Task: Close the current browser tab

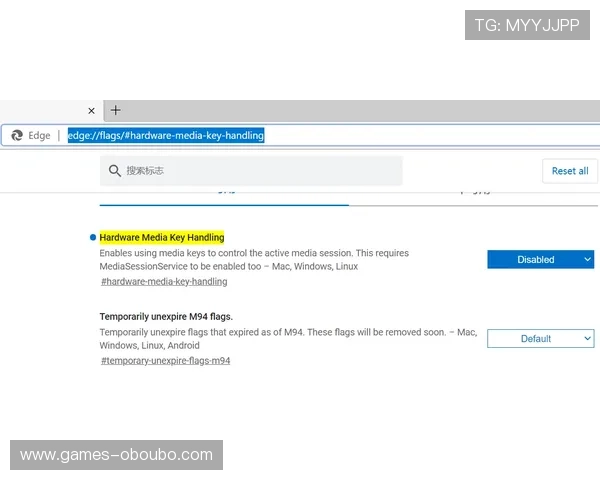Action: pyautogui.click(x=92, y=111)
